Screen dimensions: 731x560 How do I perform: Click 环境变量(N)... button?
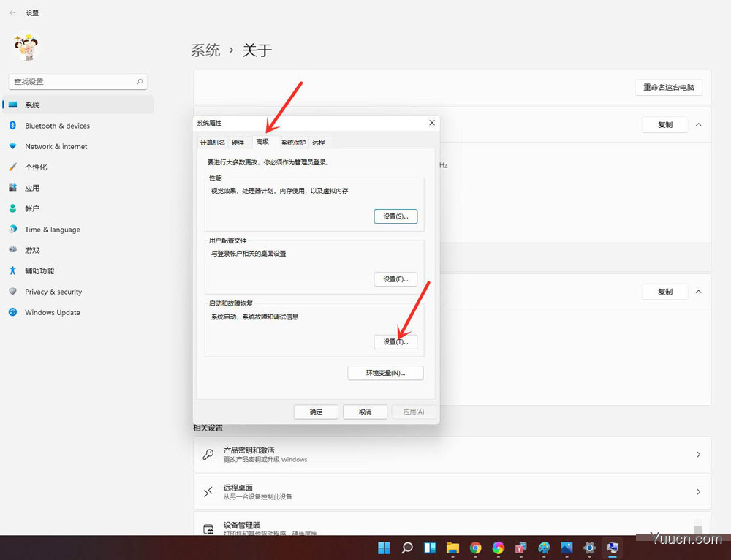coord(385,373)
